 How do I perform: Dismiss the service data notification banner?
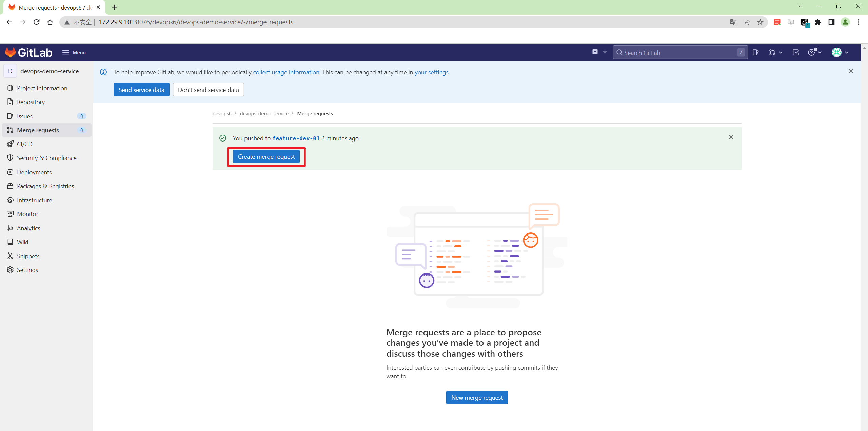(x=851, y=71)
